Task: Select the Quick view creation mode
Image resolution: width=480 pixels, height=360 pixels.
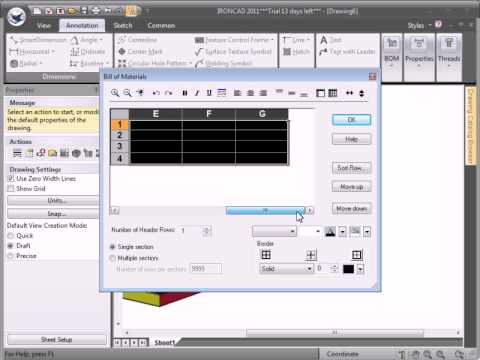Action: (x=11, y=236)
